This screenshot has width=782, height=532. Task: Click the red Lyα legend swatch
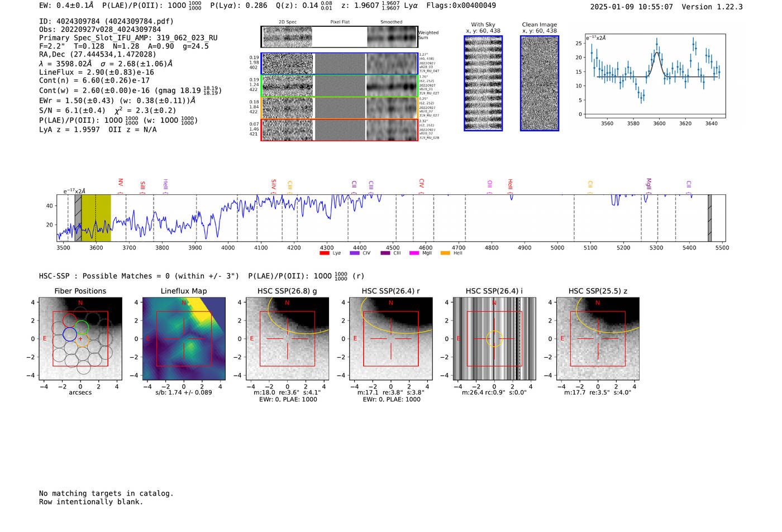click(325, 253)
